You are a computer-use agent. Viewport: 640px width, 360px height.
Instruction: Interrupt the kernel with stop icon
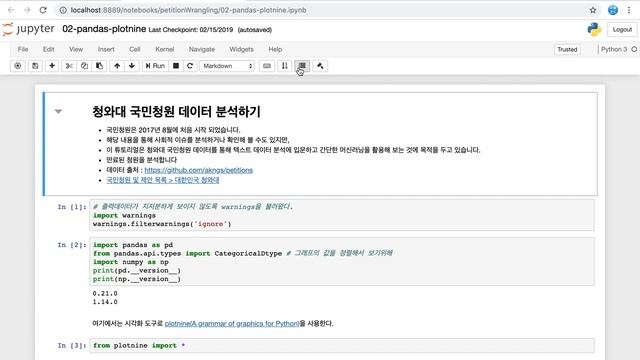(x=176, y=66)
